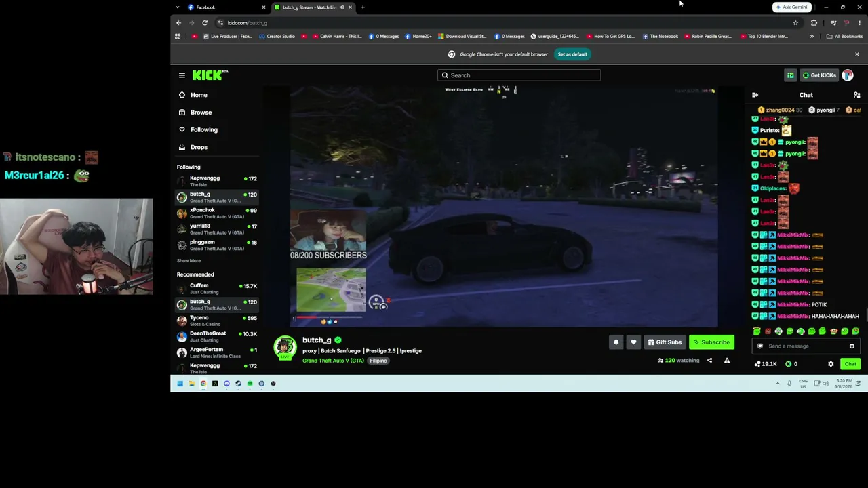Select Cuffem in the Recommended list
This screenshot has width=868, height=488.
[217, 289]
